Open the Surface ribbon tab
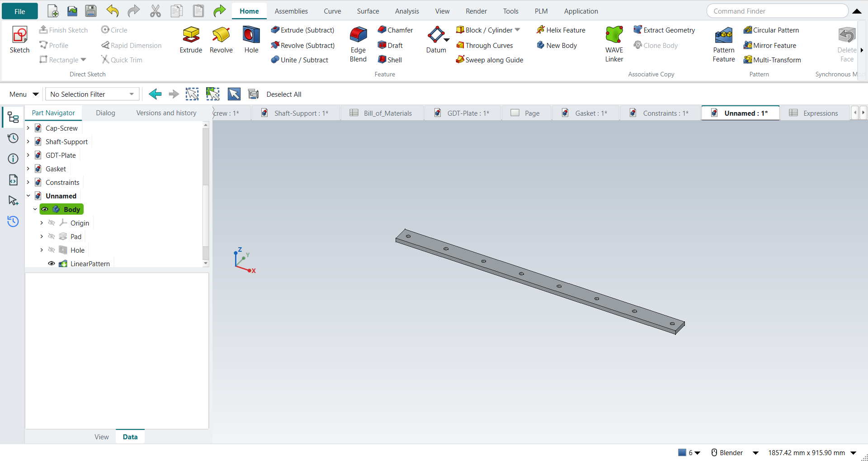The image size is (868, 461). coord(368,11)
